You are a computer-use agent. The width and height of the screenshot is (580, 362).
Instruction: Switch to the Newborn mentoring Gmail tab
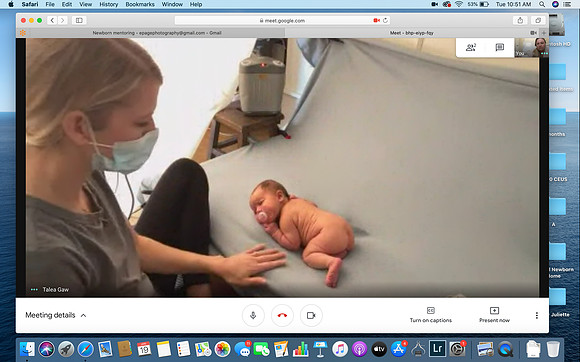(x=157, y=33)
